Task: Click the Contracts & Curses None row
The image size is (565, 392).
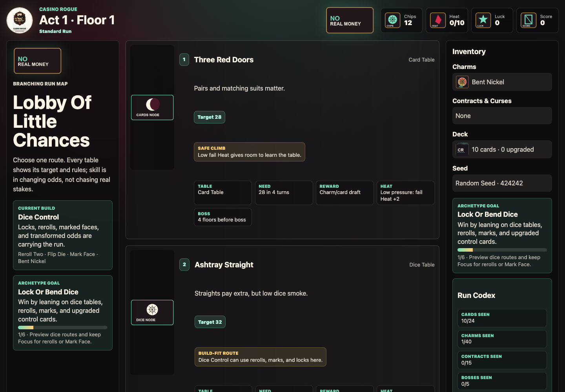Action: 502,116
